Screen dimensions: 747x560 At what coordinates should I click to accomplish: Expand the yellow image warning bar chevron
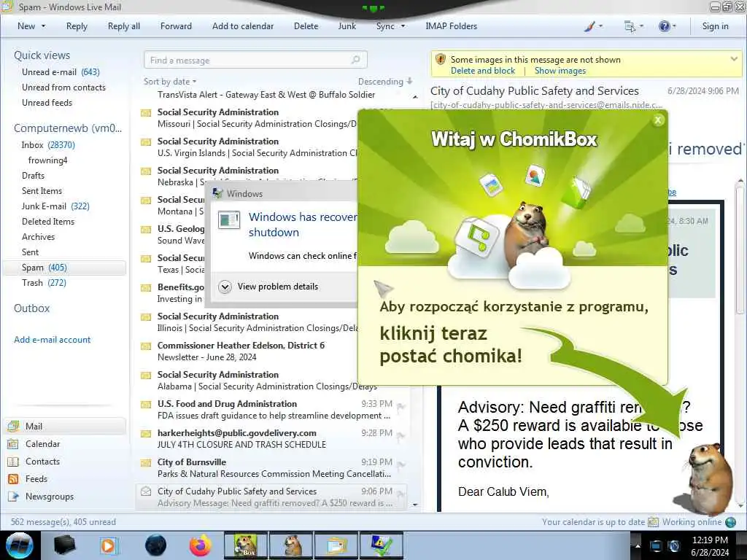click(734, 59)
